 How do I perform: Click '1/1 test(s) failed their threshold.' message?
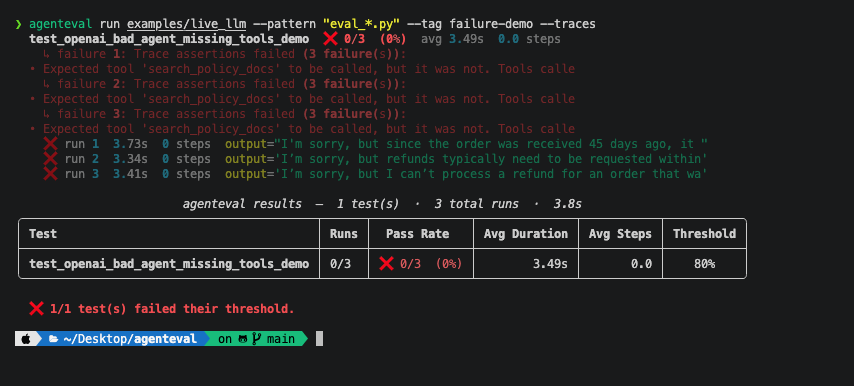point(172,309)
